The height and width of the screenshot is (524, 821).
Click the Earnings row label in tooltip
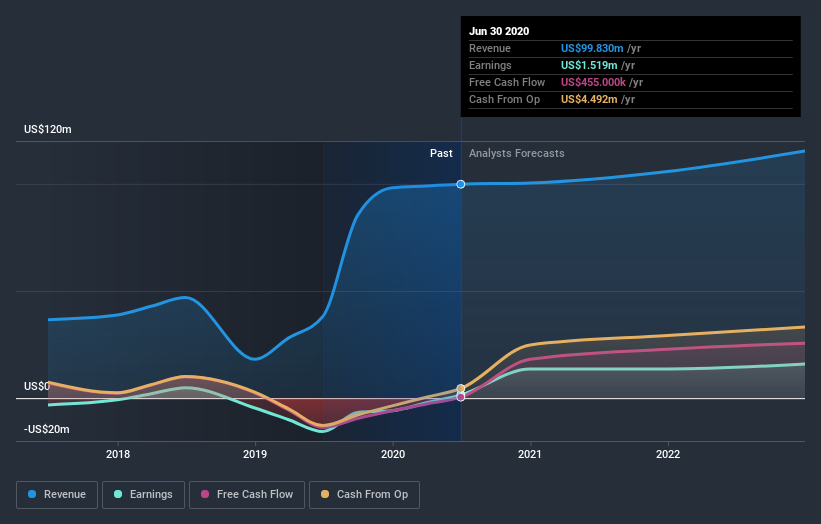[490, 65]
